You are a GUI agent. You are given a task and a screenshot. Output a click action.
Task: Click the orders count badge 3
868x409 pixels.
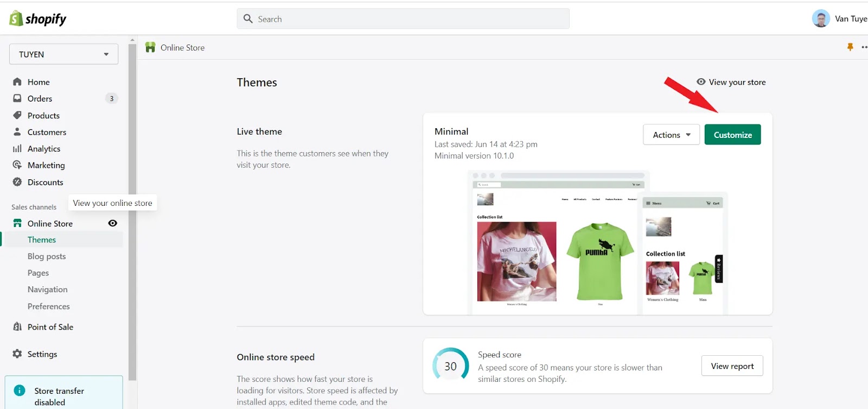tap(112, 98)
